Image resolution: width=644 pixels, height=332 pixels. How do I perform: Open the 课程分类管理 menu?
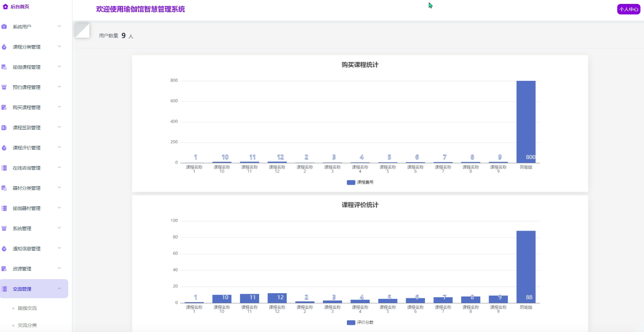pyautogui.click(x=34, y=47)
